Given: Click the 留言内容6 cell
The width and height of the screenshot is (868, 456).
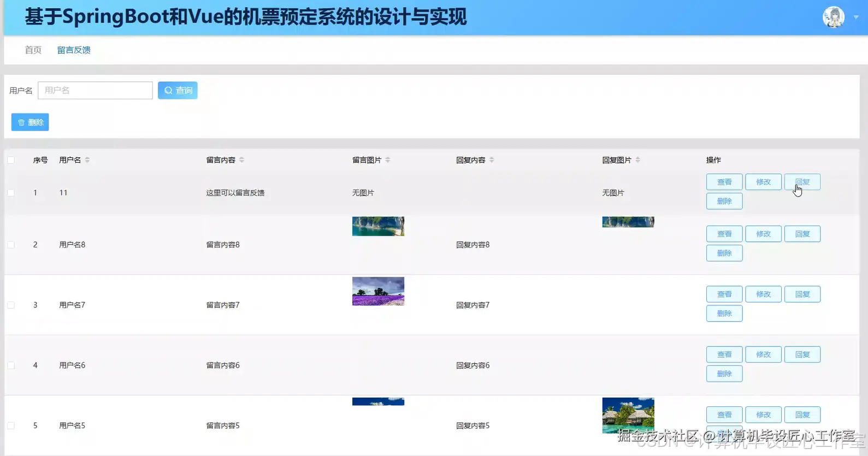Looking at the screenshot, I should pyautogui.click(x=223, y=365).
